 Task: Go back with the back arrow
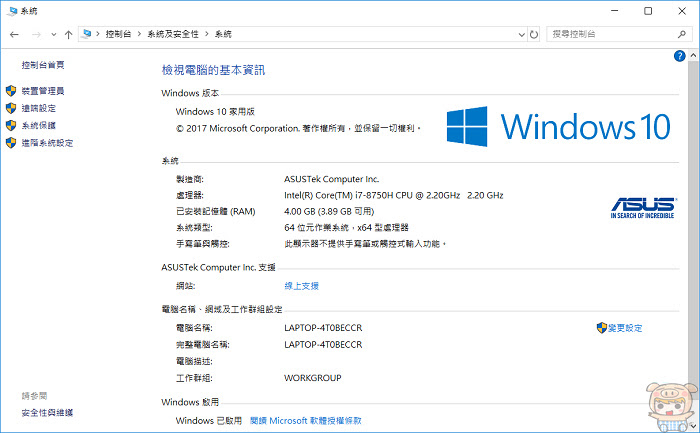[14, 34]
